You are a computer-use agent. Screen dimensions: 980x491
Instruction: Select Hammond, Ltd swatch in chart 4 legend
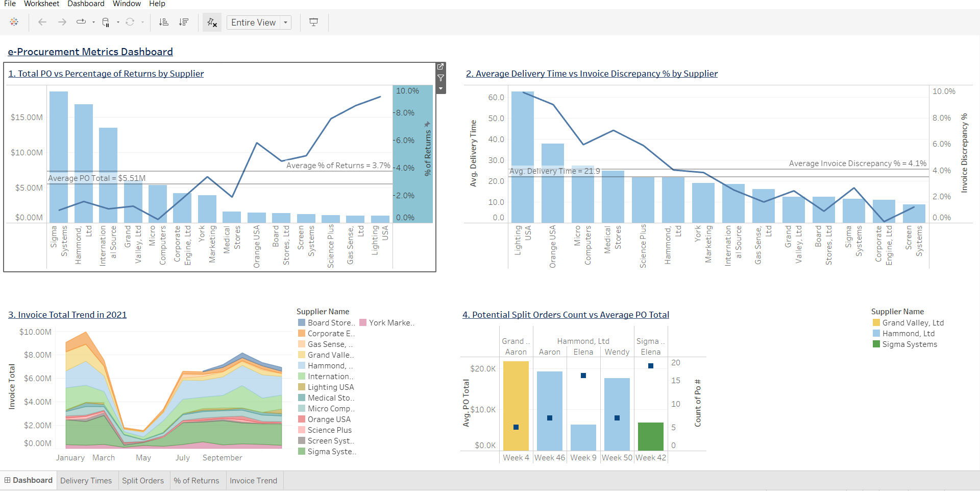[x=876, y=334]
